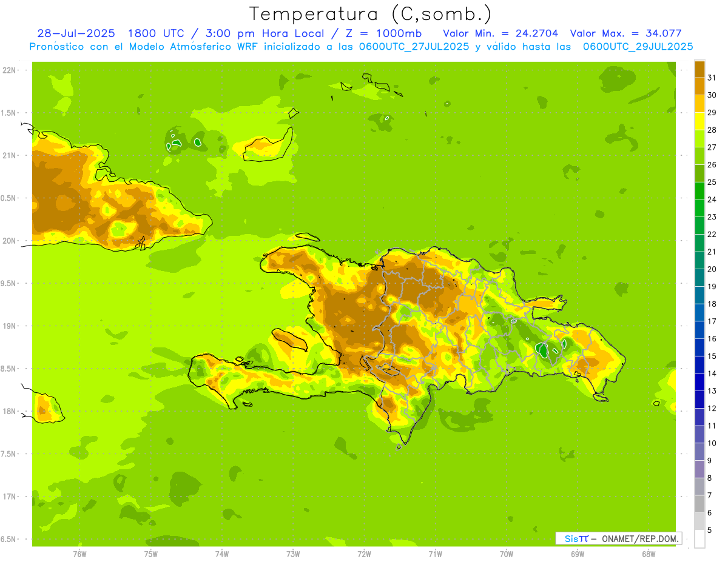The height and width of the screenshot is (562, 728).
Task: Click the legend value "25"
Action: [x=712, y=182]
